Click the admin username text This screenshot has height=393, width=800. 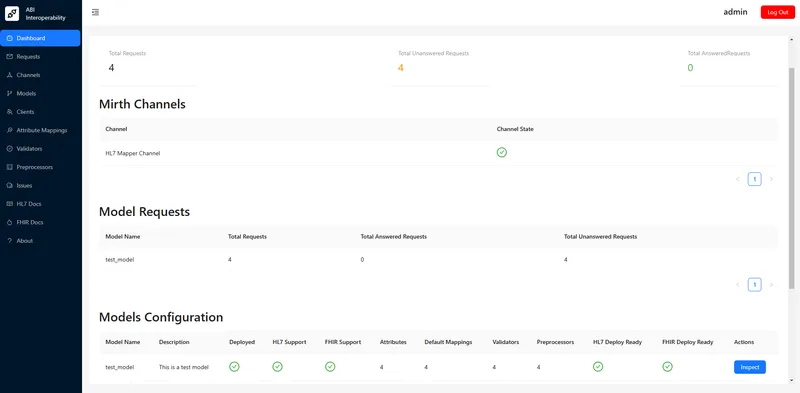(735, 12)
